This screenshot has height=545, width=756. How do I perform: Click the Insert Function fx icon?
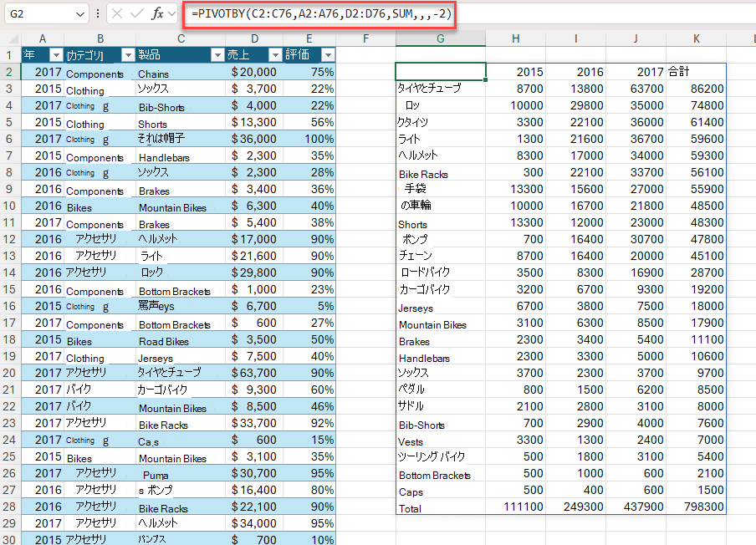[158, 13]
